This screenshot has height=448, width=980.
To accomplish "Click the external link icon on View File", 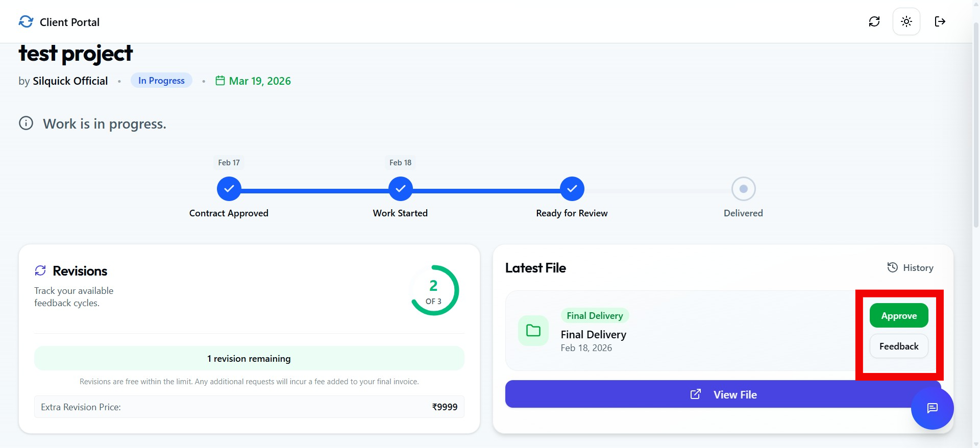I will point(696,394).
